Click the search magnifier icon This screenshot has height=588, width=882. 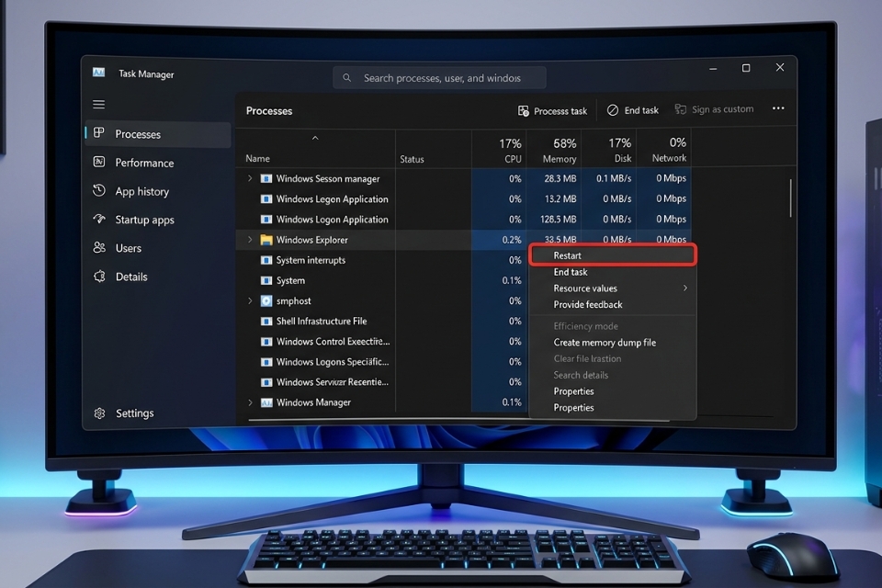346,77
